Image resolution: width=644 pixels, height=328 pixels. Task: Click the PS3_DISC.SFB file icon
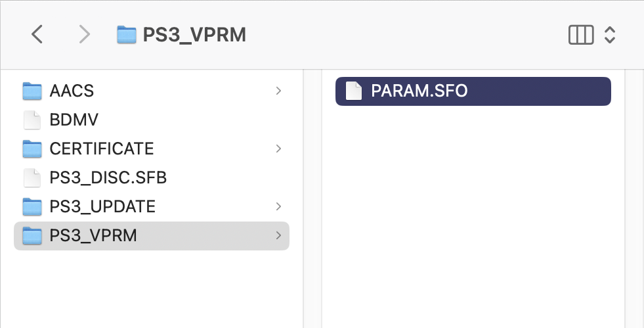32,178
